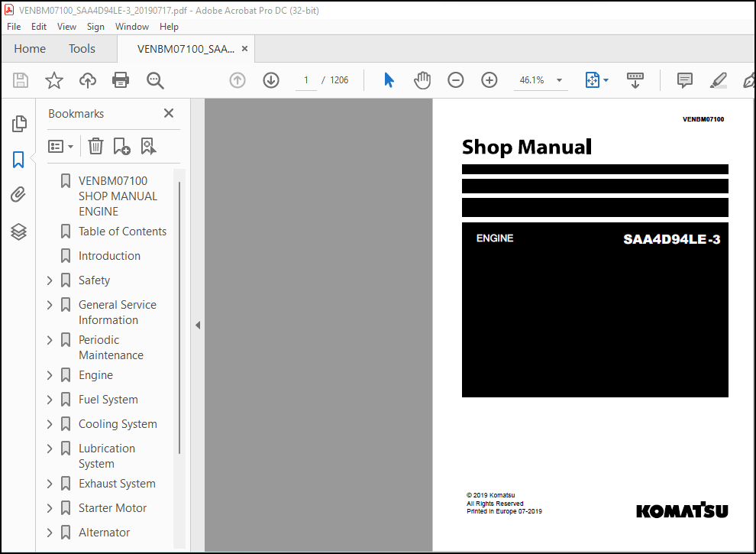This screenshot has height=554, width=756.
Task: Click the bookmarks panel vertical scrollbar
Action: (x=179, y=318)
